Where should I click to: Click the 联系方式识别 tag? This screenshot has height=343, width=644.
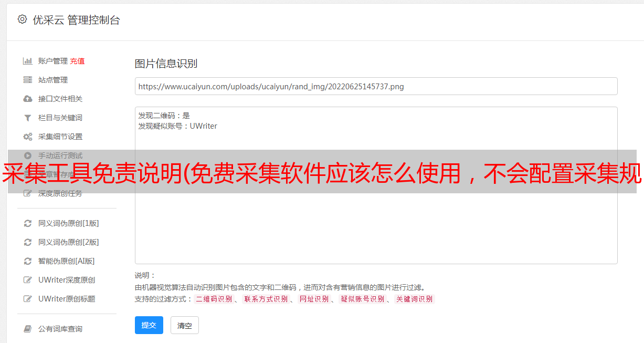coord(266,299)
